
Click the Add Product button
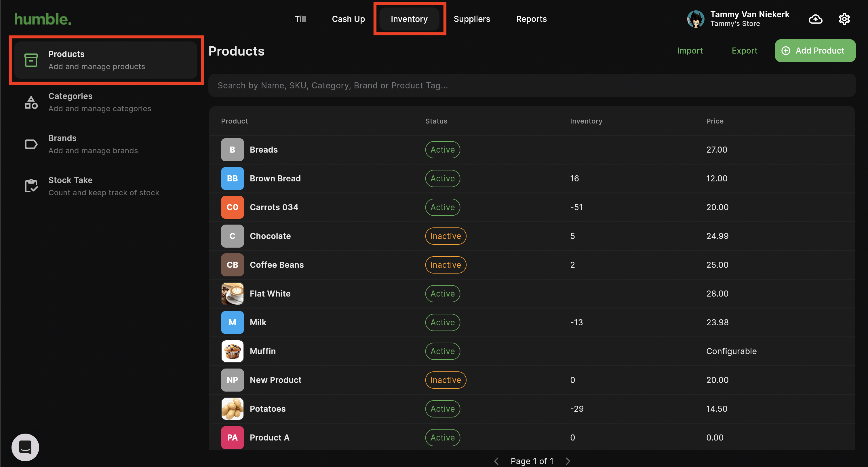(x=815, y=51)
